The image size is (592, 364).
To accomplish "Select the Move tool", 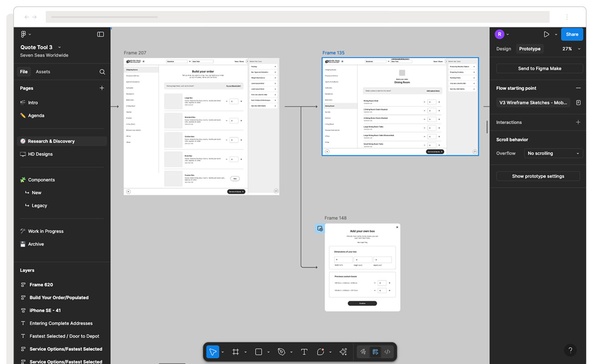I will click(x=212, y=351).
